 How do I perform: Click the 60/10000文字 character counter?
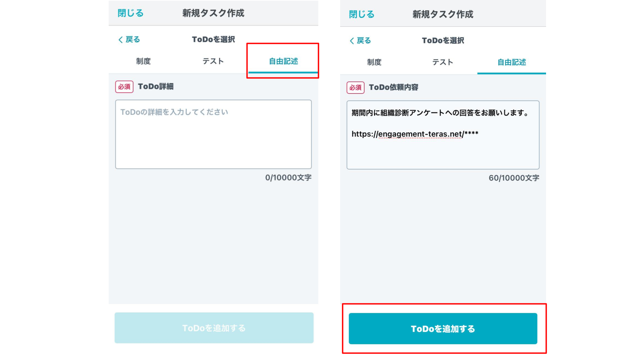coord(514,178)
